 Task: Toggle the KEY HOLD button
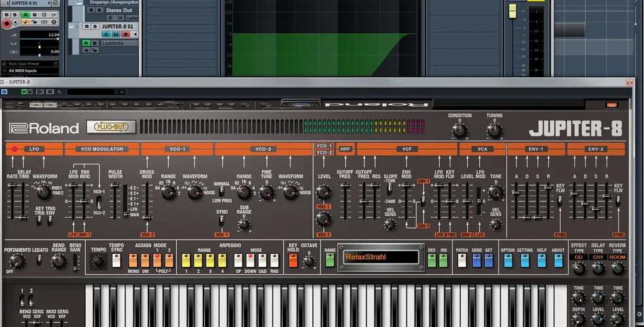293,260
